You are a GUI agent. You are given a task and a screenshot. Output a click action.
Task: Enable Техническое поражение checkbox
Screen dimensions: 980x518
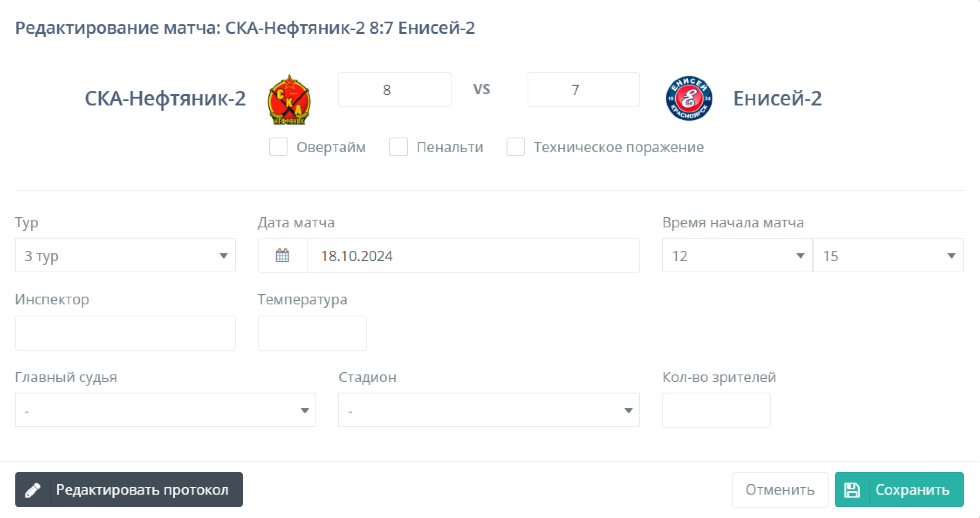pos(516,147)
